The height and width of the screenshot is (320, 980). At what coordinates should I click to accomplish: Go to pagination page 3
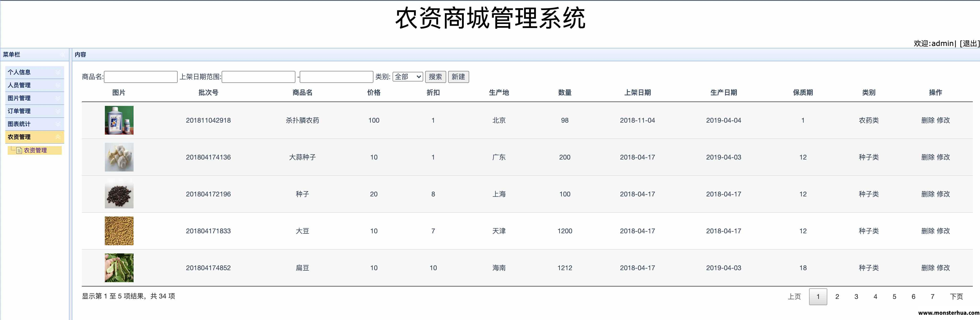(856, 297)
